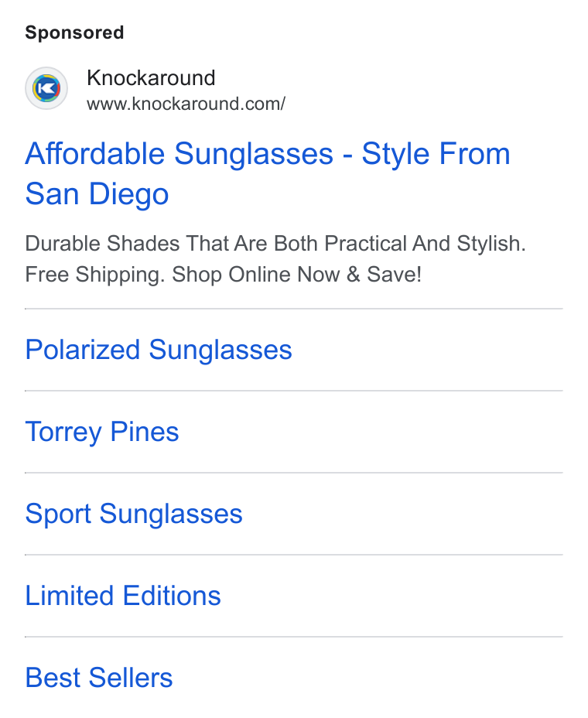Open the Affordable Sunglasses headline link
The image size is (588, 718).
(268, 173)
